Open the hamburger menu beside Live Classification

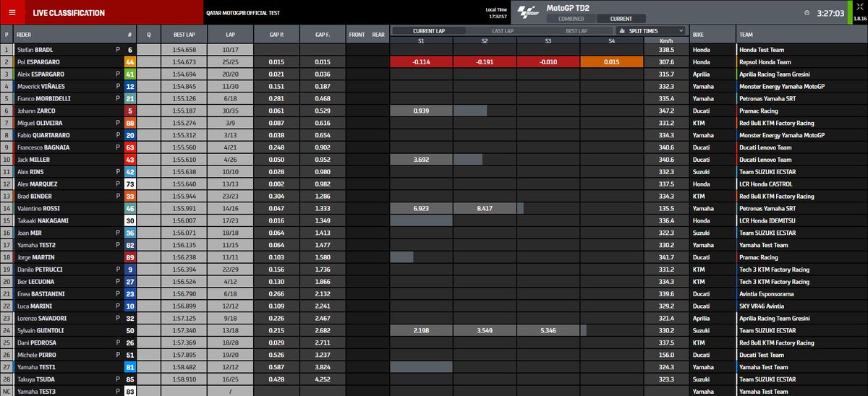(x=12, y=12)
